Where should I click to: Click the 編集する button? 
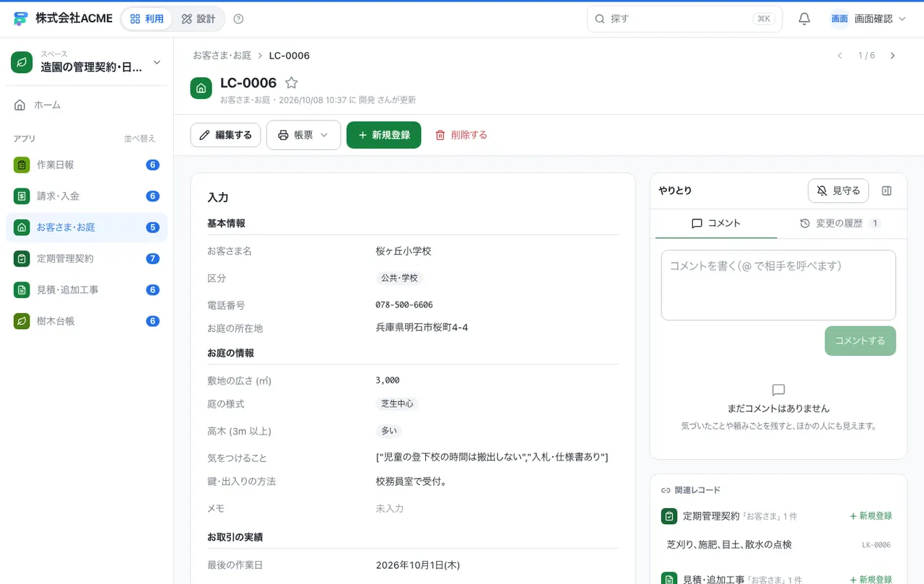225,135
